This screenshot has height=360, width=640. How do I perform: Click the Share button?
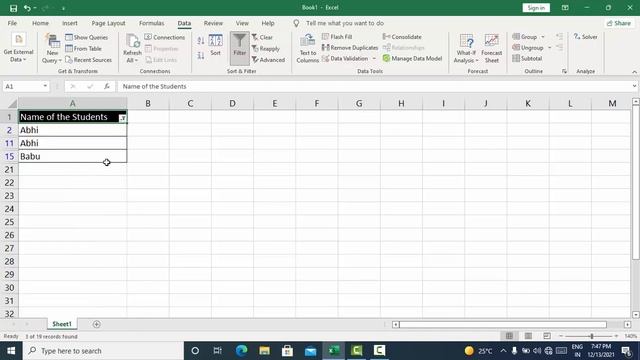(619, 23)
